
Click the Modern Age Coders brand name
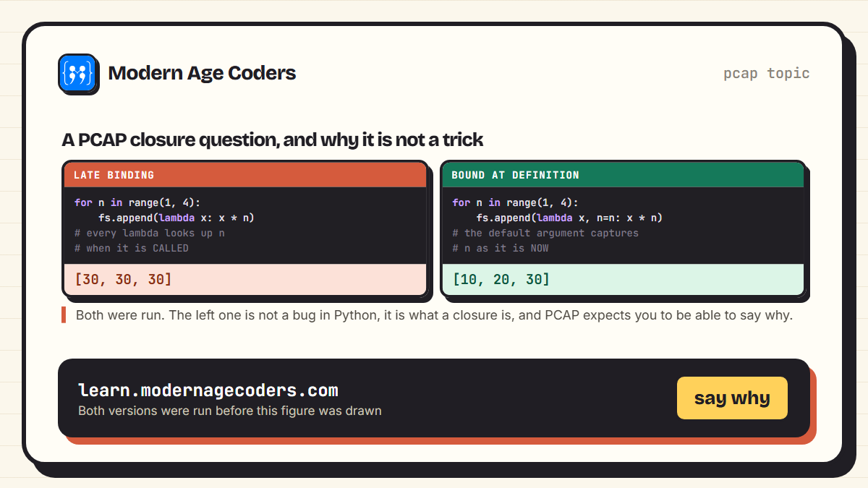click(x=202, y=73)
